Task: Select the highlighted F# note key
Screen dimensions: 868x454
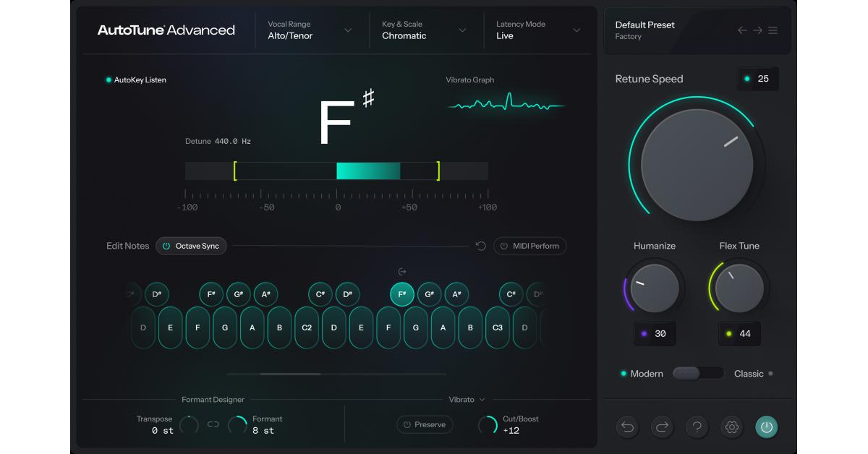Action: (402, 294)
